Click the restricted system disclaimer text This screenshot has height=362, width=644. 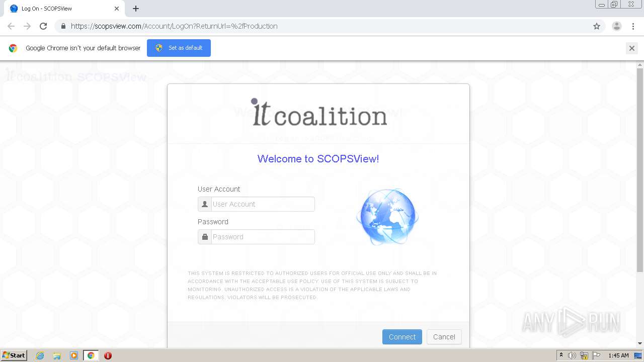click(312, 285)
